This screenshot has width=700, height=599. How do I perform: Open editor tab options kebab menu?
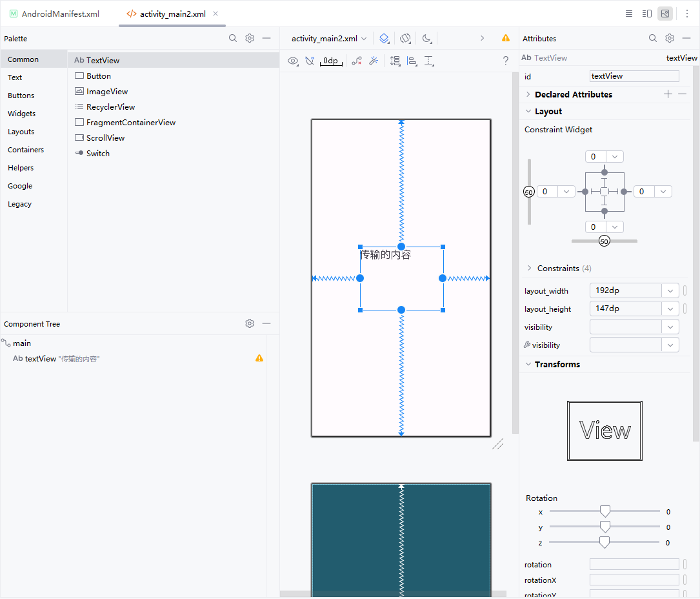[687, 14]
